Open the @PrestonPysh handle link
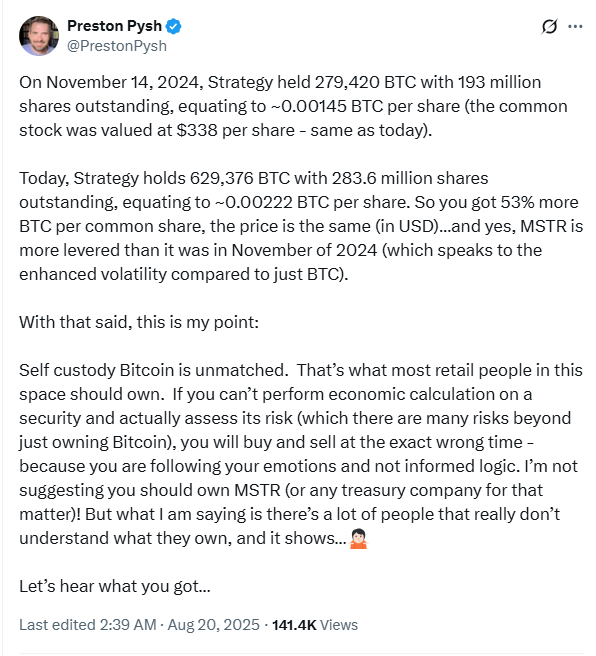596x656 pixels. pos(117,46)
